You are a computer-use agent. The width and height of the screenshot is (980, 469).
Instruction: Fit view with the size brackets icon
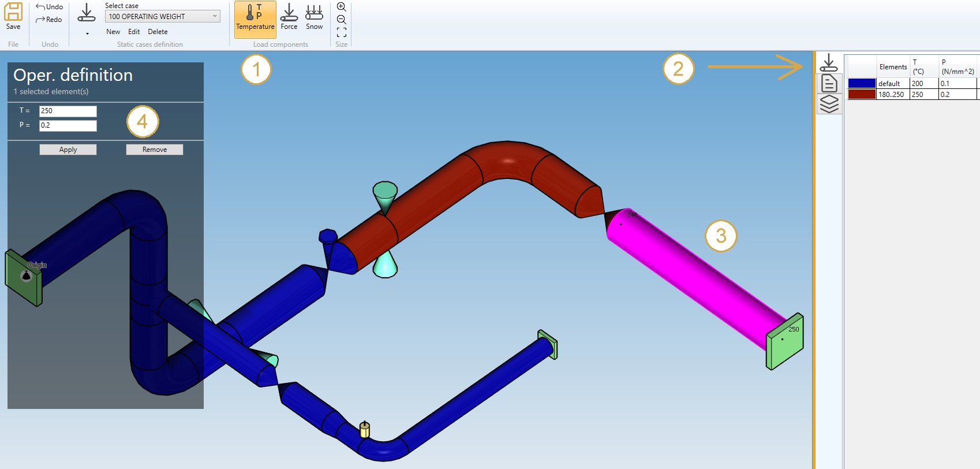tap(342, 32)
